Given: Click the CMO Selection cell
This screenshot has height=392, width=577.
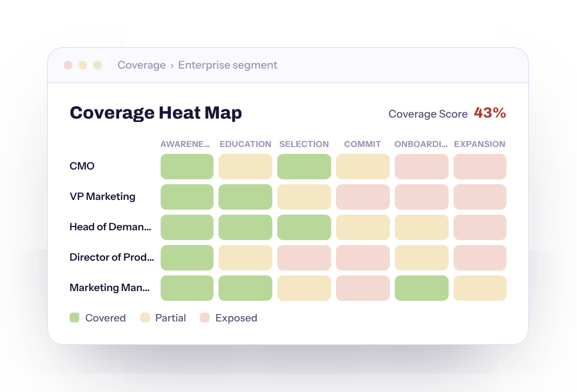Looking at the screenshot, I should 304,167.
